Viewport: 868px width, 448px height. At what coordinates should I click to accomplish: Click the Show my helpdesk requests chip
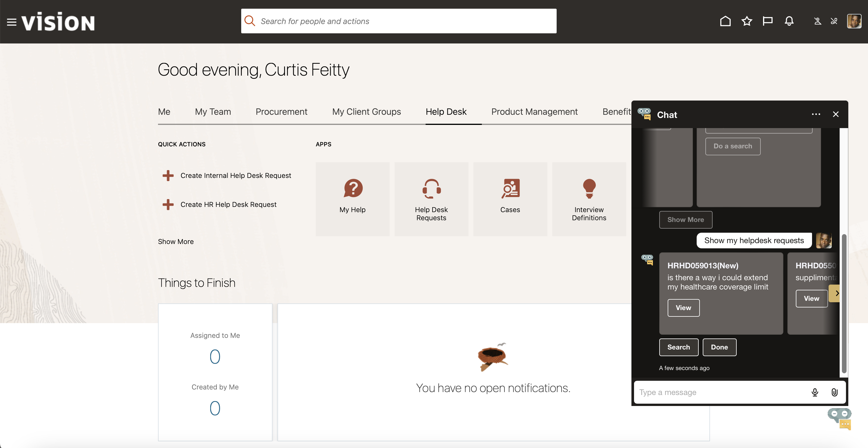point(754,240)
